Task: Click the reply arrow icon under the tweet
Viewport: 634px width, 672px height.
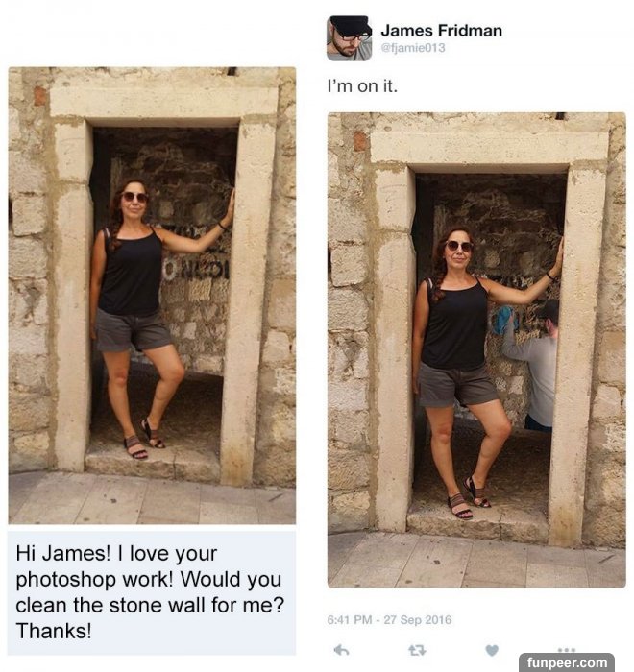Action: pos(341,650)
